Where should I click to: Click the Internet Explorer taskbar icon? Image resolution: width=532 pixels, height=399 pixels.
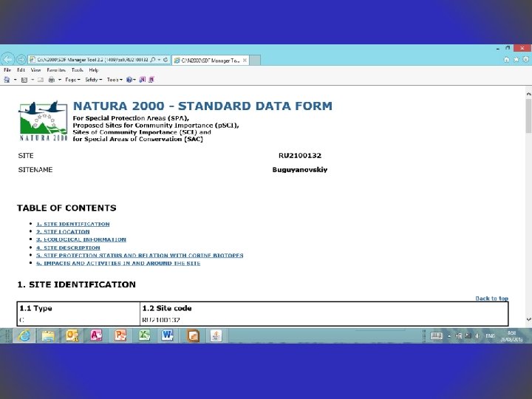(x=24, y=336)
